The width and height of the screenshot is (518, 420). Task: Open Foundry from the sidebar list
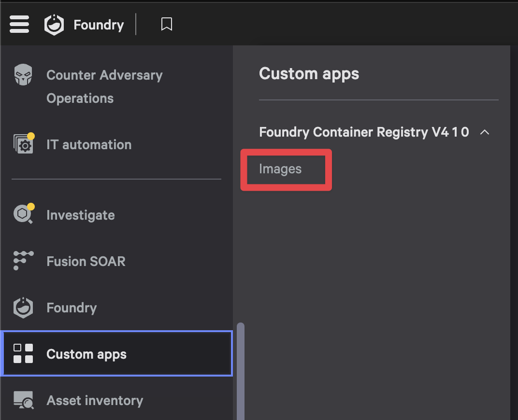(x=72, y=308)
